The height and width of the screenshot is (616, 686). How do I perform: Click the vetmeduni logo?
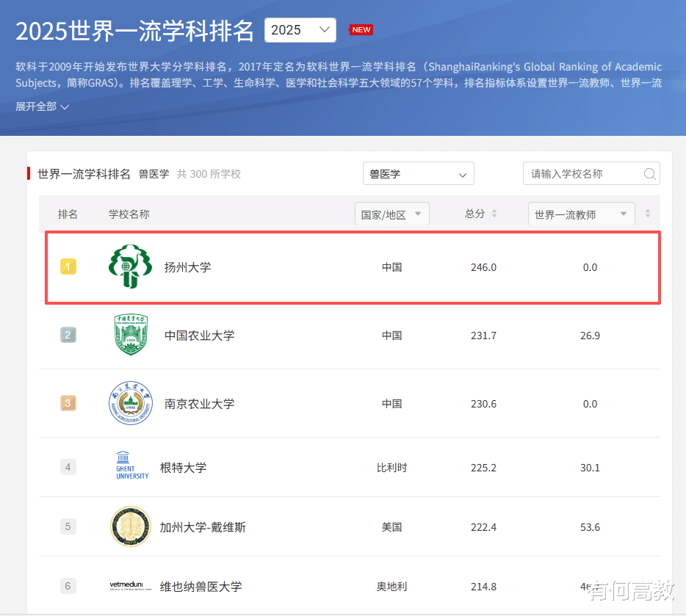pos(131,586)
